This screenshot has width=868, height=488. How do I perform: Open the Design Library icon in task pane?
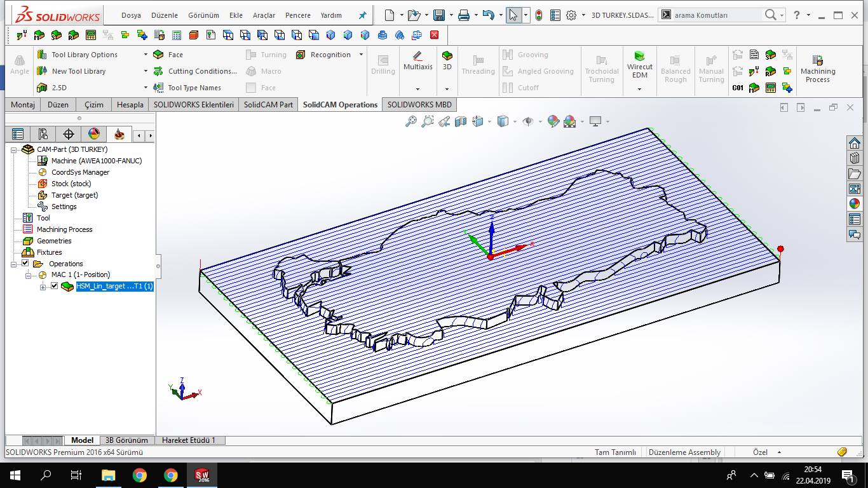855,158
